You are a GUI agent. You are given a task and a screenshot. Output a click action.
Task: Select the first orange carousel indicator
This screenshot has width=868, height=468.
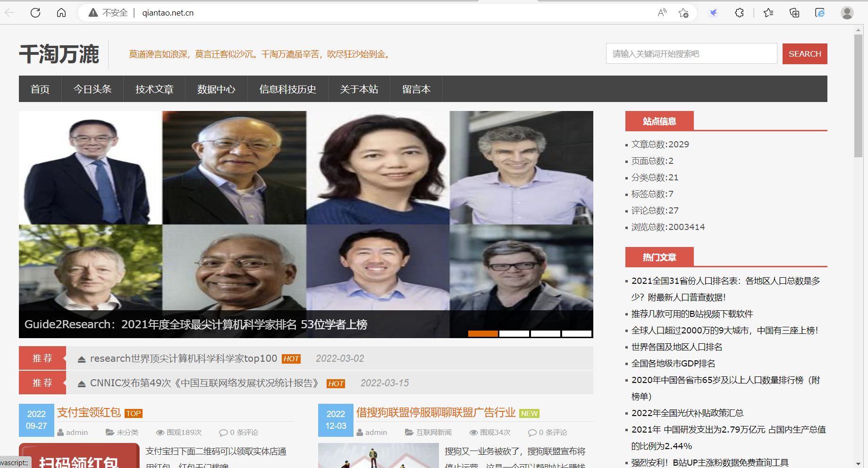483,333
